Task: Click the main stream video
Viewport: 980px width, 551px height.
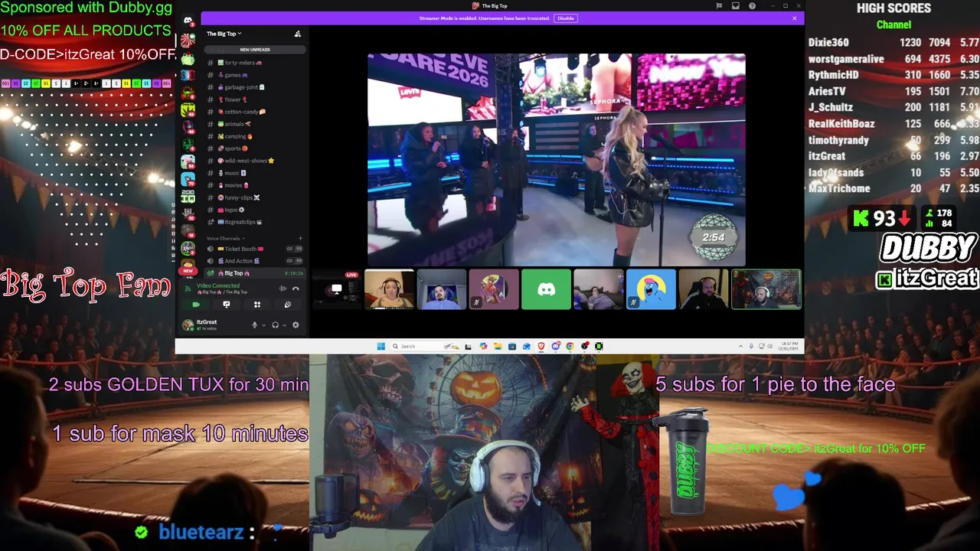Action: pyautogui.click(x=557, y=160)
